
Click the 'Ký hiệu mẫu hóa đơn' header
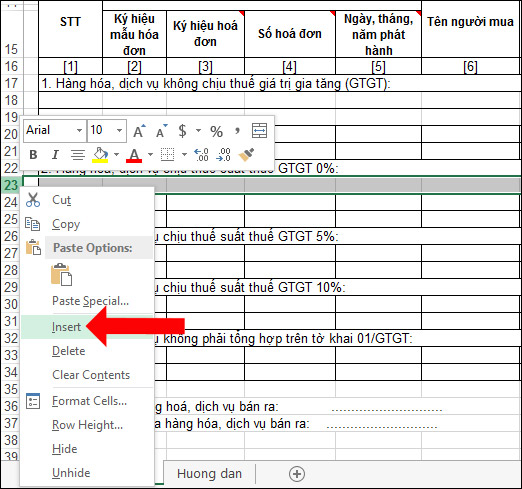[x=134, y=34]
